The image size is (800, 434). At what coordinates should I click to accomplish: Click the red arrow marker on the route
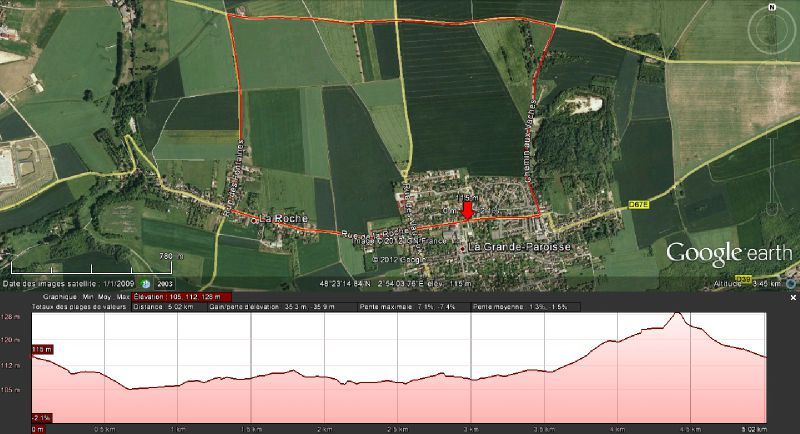[x=467, y=210]
